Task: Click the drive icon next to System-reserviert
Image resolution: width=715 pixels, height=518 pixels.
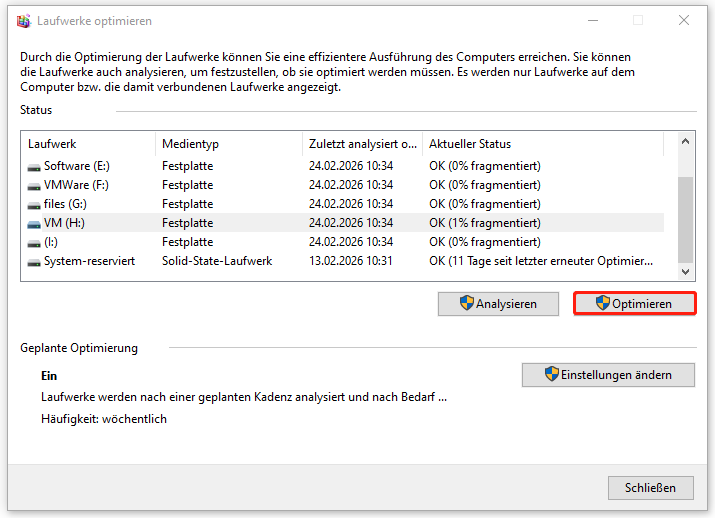Action: (34, 262)
